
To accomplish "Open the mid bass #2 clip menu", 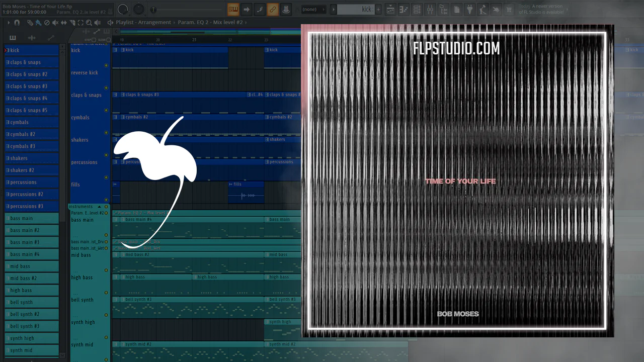I will [x=122, y=254].
